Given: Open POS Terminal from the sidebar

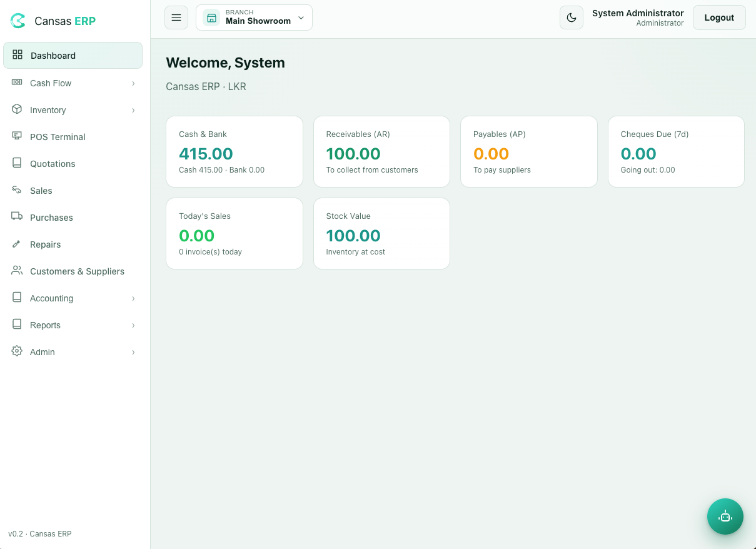Looking at the screenshot, I should [73, 137].
